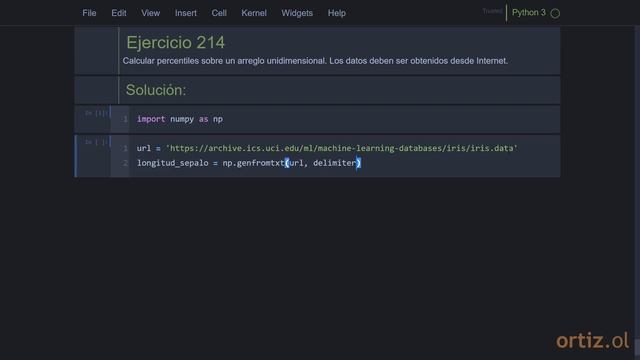640x360 pixels.
Task: Place cursor in the longitud_sepalo code line
Action: point(249,163)
